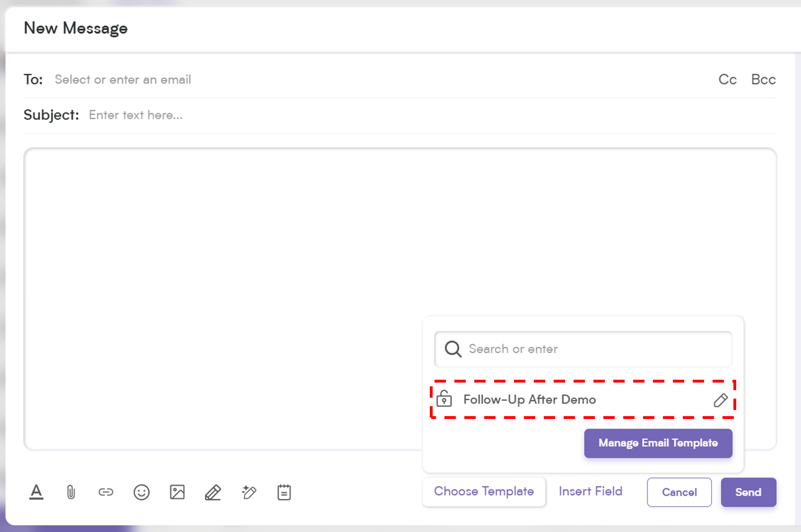Select the Follow-Up After Demo template

530,400
